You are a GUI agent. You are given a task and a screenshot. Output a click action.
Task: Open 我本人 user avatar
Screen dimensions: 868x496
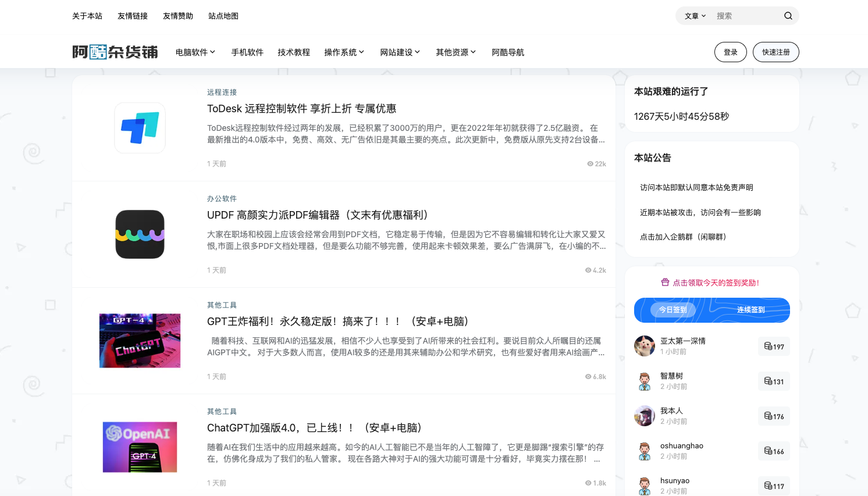pyautogui.click(x=645, y=416)
